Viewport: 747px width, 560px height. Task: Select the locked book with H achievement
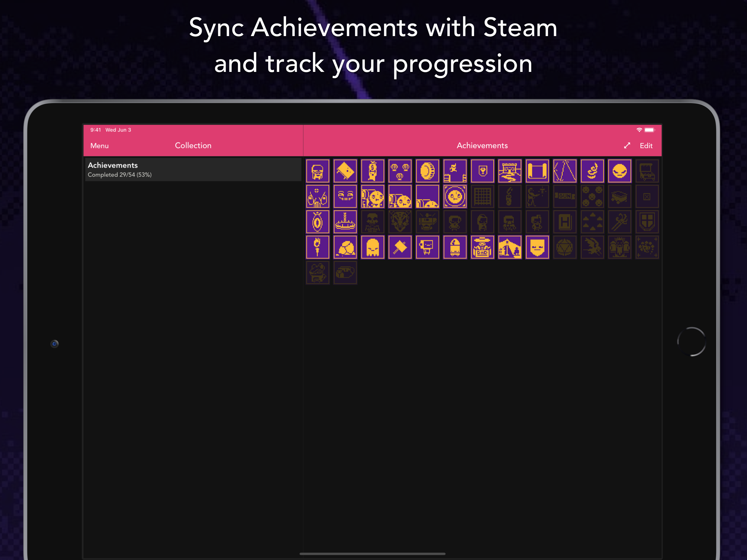point(565,222)
